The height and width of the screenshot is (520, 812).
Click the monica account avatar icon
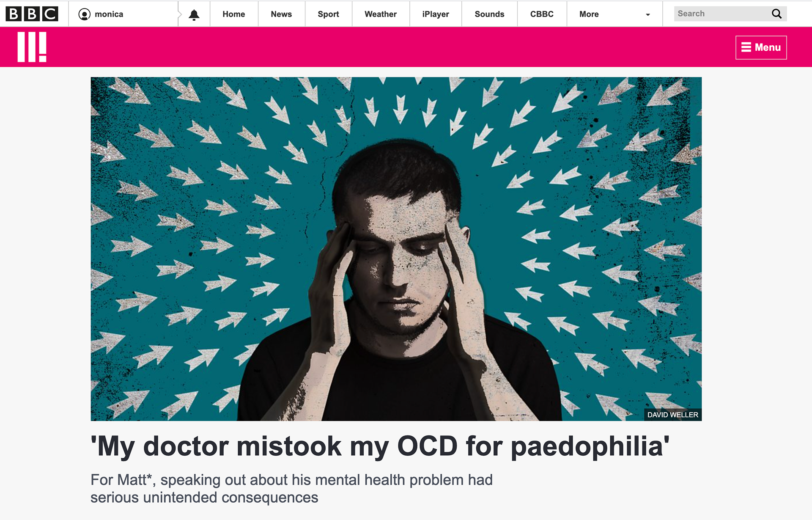[84, 14]
